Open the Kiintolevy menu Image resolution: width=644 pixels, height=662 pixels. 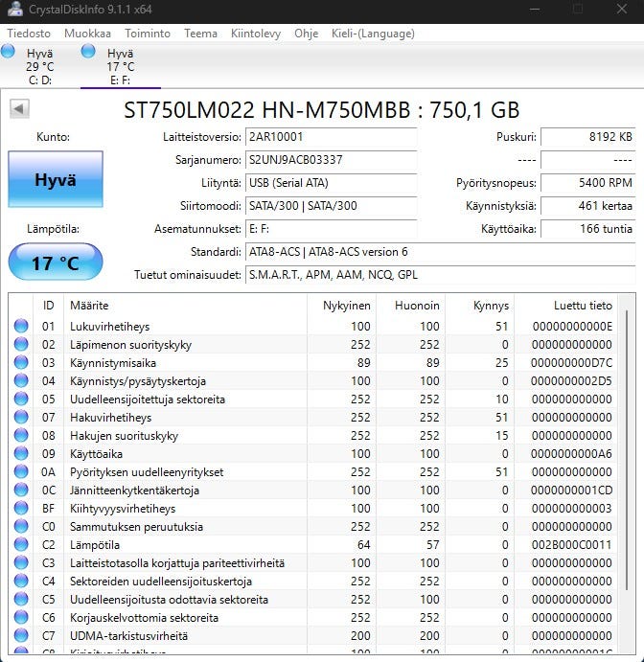tap(256, 33)
